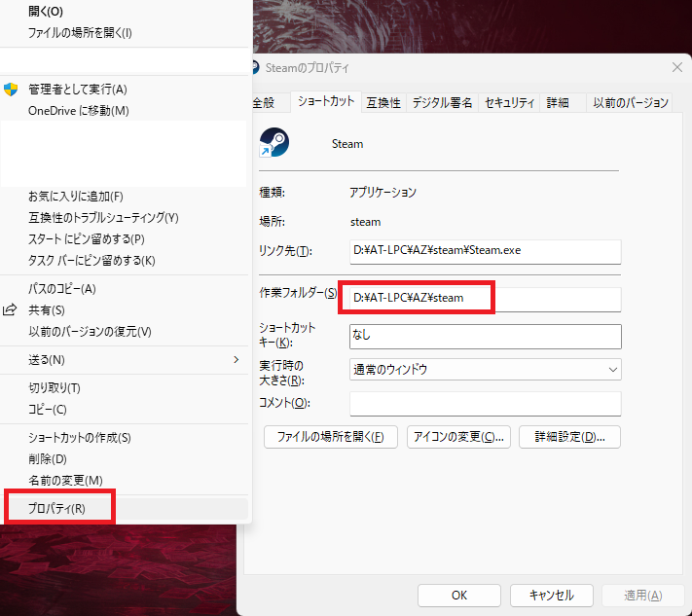Close the Steam properties dialog
This screenshot has width=692, height=616.
point(676,67)
